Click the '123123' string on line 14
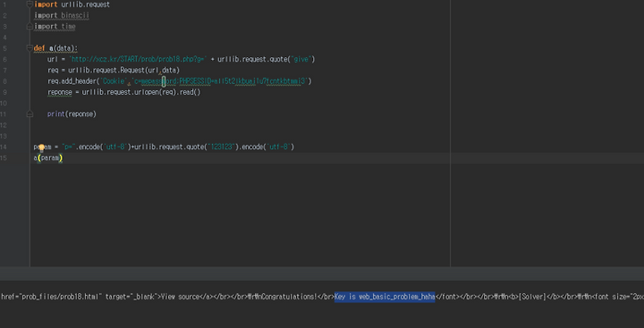The width and height of the screenshot is (644, 328). tap(222, 147)
